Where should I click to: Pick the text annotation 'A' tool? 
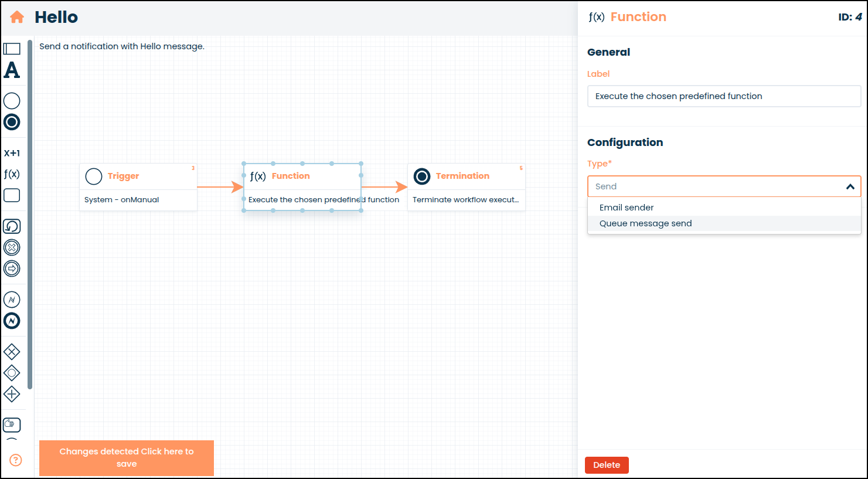pos(12,70)
